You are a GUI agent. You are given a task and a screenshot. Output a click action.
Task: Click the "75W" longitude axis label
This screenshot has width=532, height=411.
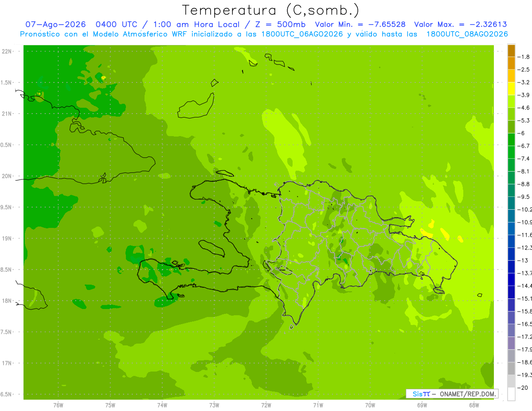(110, 405)
